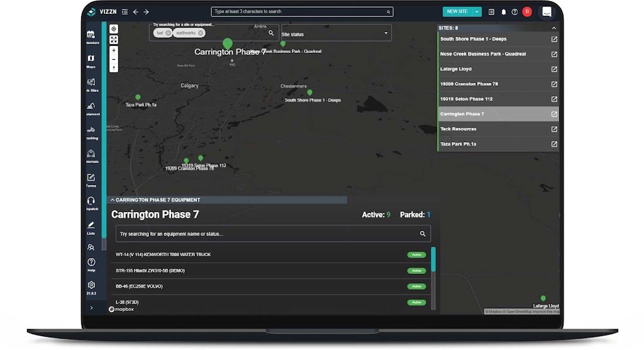Open Teck Resources external link icon
644x350 pixels.
pos(554,129)
